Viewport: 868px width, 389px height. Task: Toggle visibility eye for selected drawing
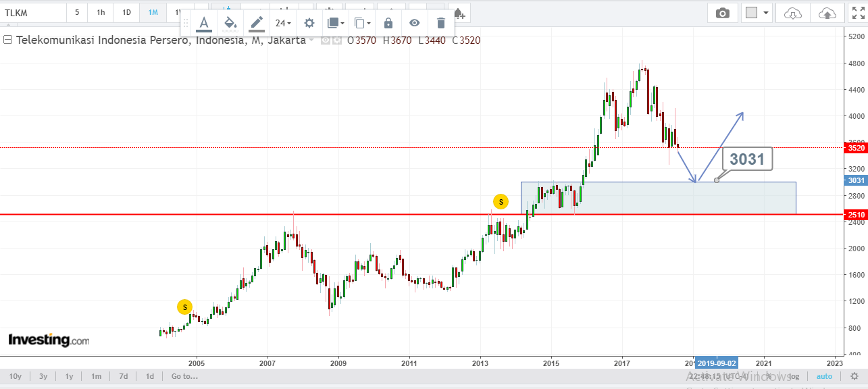(415, 23)
